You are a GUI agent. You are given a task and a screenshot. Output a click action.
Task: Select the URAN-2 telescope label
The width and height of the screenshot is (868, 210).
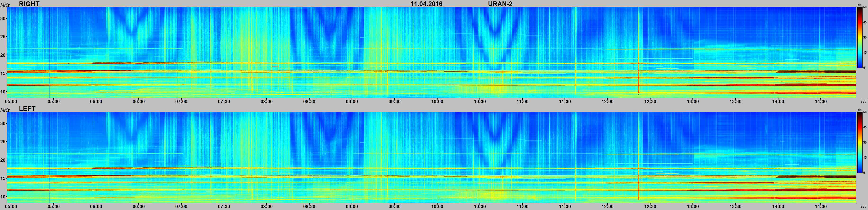pos(500,4)
